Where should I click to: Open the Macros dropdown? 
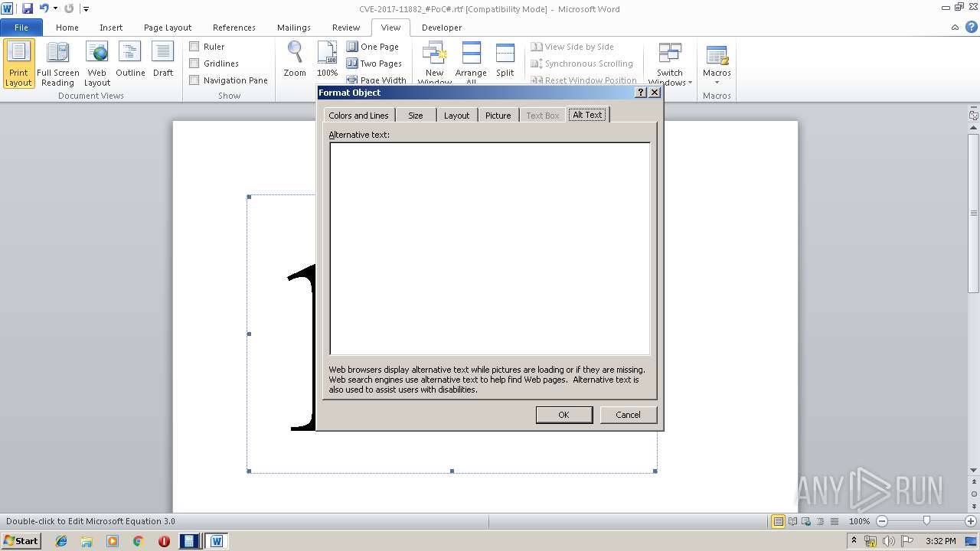click(717, 63)
